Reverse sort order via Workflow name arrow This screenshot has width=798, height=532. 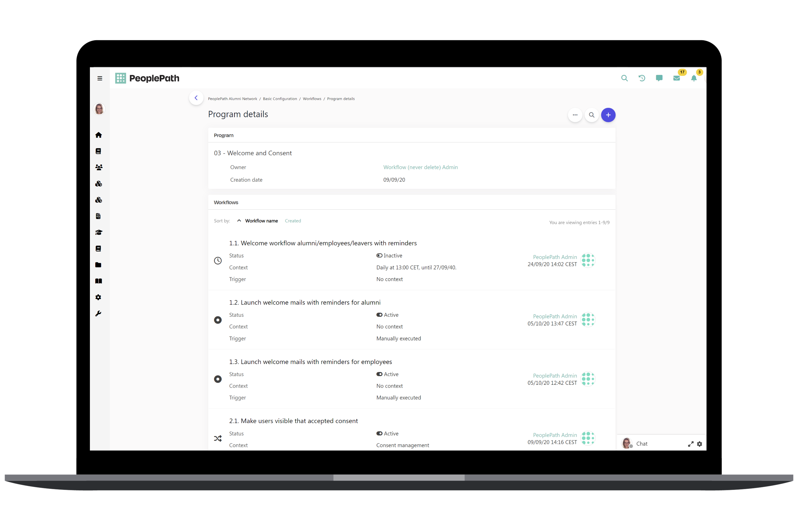tap(239, 221)
